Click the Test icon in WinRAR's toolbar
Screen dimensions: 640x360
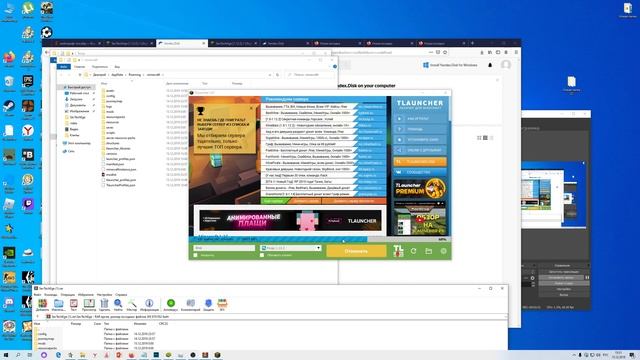[73, 305]
